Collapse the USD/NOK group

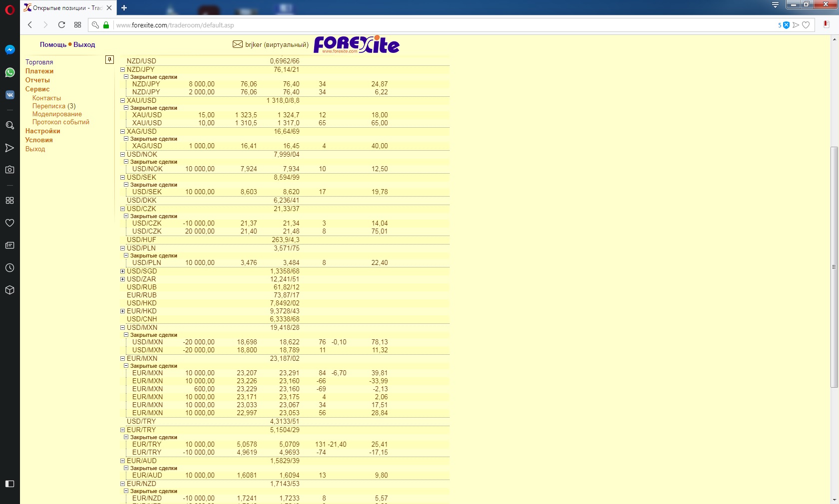(x=122, y=155)
